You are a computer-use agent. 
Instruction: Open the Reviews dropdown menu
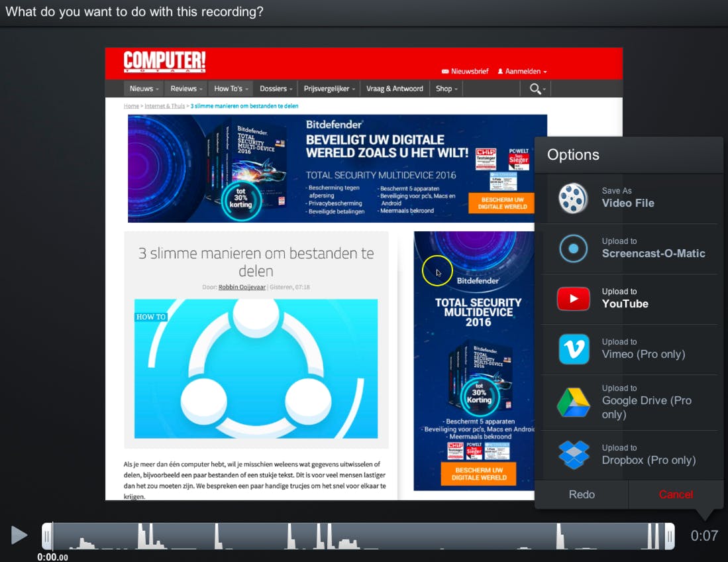pyautogui.click(x=186, y=89)
